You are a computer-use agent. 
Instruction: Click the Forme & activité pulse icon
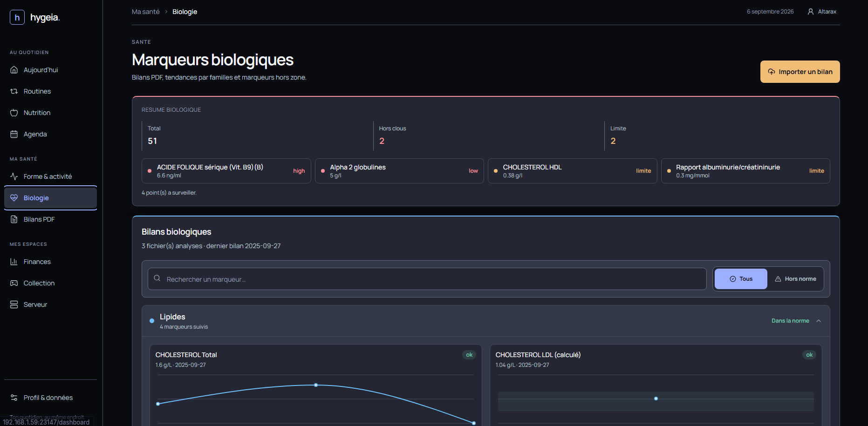coord(14,176)
